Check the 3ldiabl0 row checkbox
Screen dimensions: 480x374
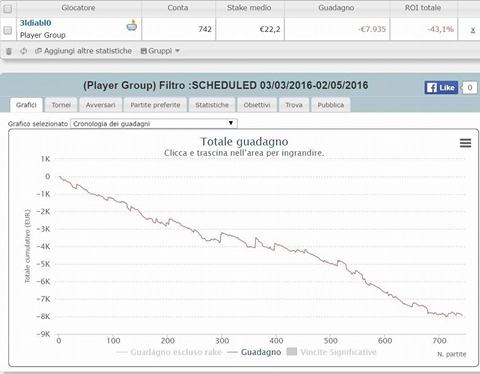coord(7,31)
